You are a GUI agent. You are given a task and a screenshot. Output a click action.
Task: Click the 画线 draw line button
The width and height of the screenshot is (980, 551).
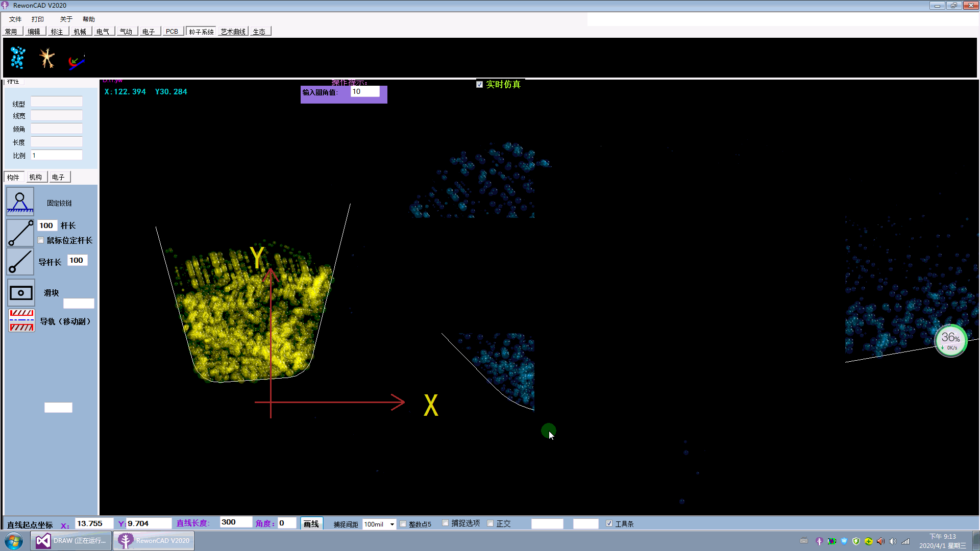[311, 524]
